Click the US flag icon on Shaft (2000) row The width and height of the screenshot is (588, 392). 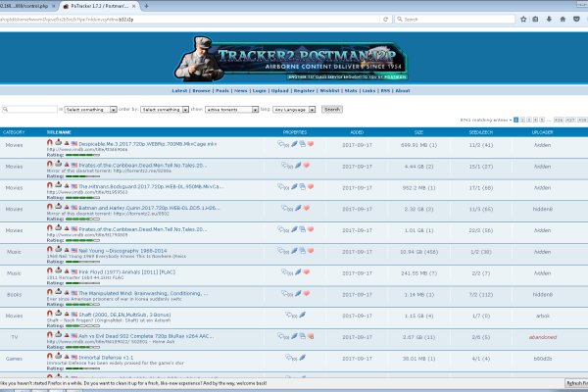[x=74, y=315]
